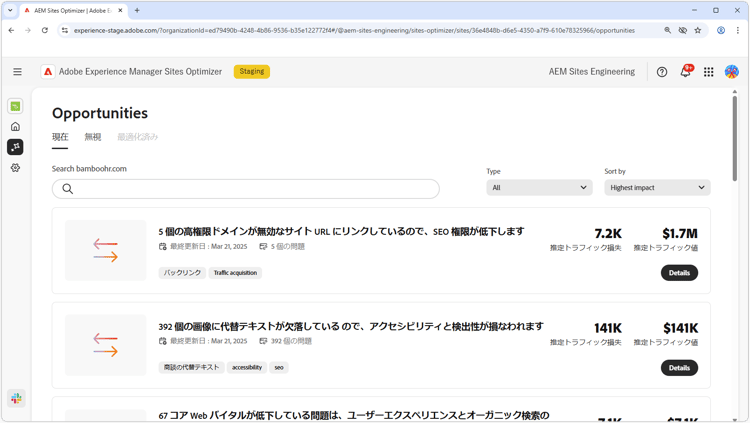The height and width of the screenshot is (423, 750).
Task: Select the green site icon in sidebar
Action: tap(15, 106)
